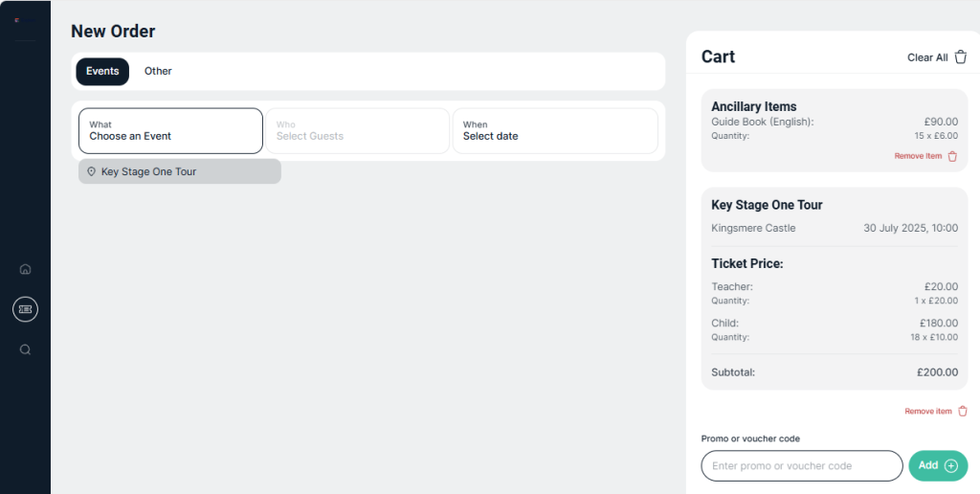Focus the promo or voucher code field

point(801,466)
